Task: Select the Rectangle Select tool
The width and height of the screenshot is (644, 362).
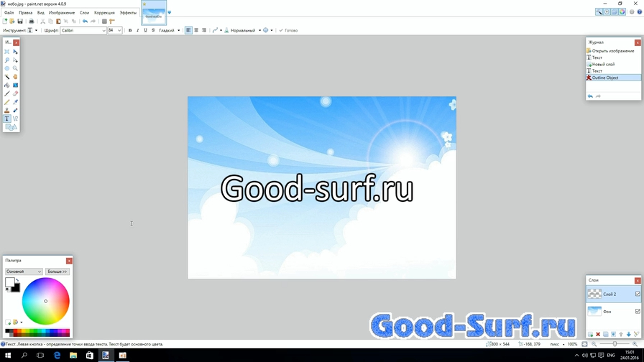Action: coord(7,52)
